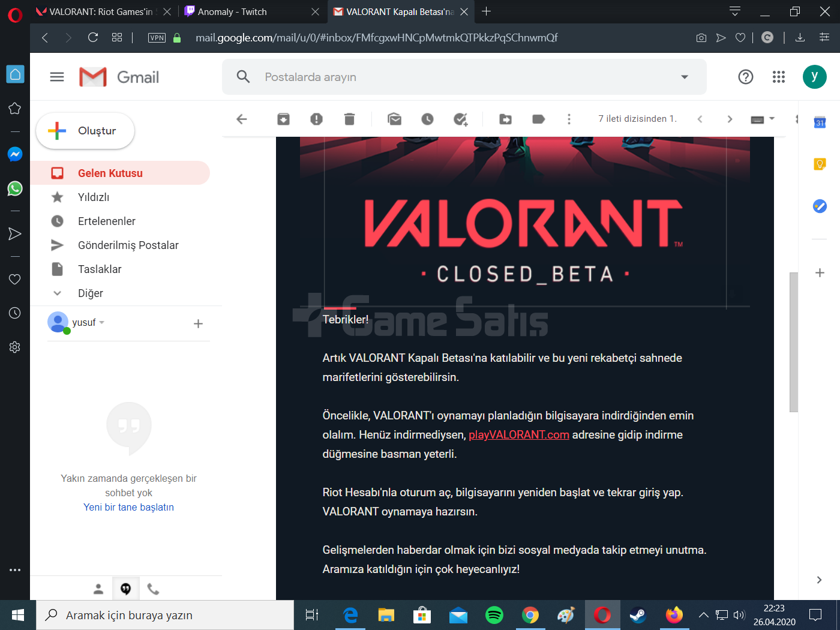Open Google Keep side panel
This screenshot has width=840, height=630.
[x=820, y=164]
